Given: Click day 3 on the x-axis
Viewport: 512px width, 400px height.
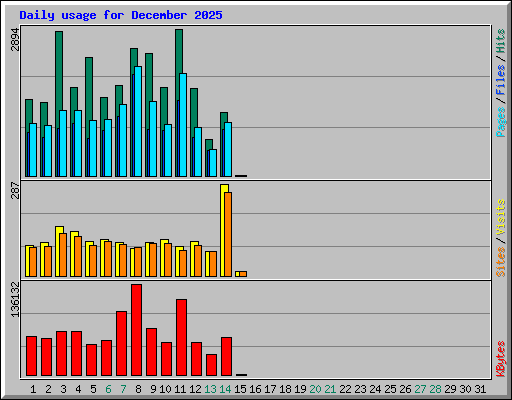Looking at the screenshot, I should tap(63, 389).
